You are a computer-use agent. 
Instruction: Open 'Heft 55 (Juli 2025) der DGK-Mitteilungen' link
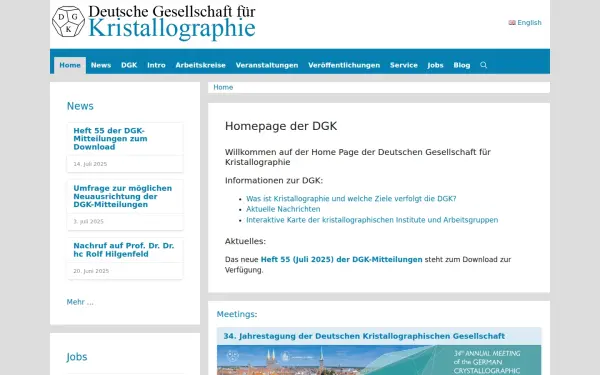pos(341,259)
